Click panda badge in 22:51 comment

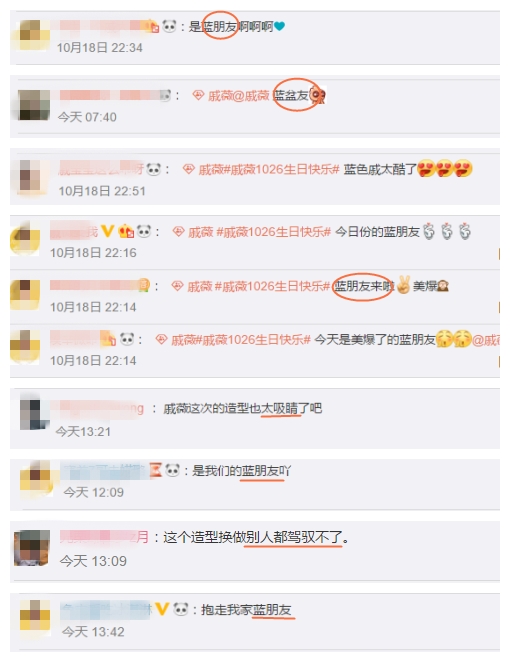pos(154,169)
